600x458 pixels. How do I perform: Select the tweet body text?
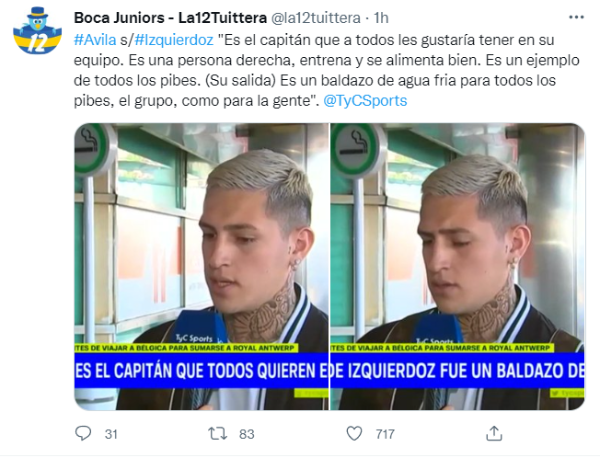coord(326,70)
